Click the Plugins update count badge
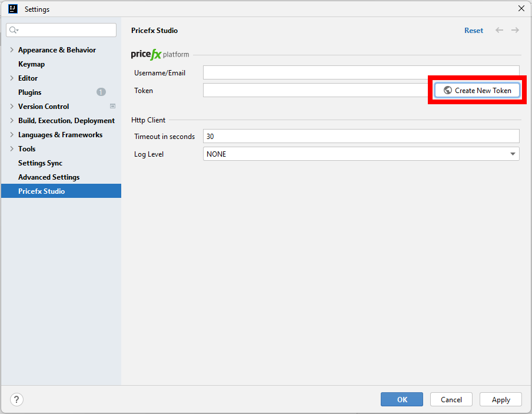 point(101,92)
